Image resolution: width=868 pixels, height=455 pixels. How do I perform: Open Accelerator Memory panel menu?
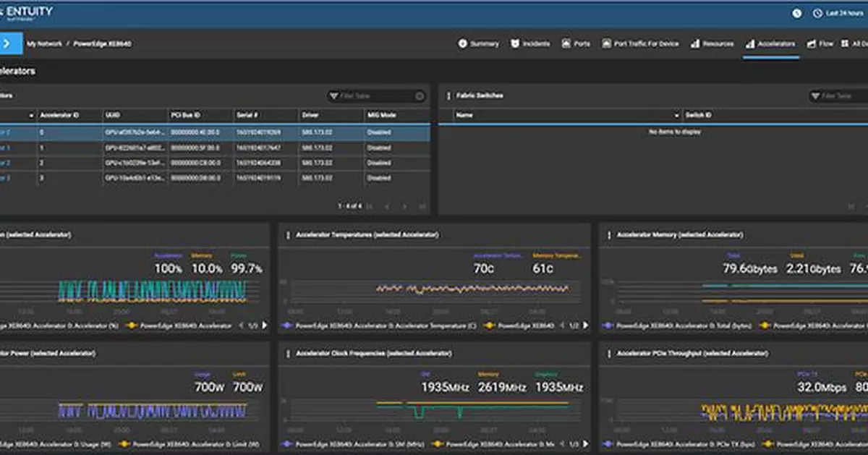pyautogui.click(x=609, y=234)
